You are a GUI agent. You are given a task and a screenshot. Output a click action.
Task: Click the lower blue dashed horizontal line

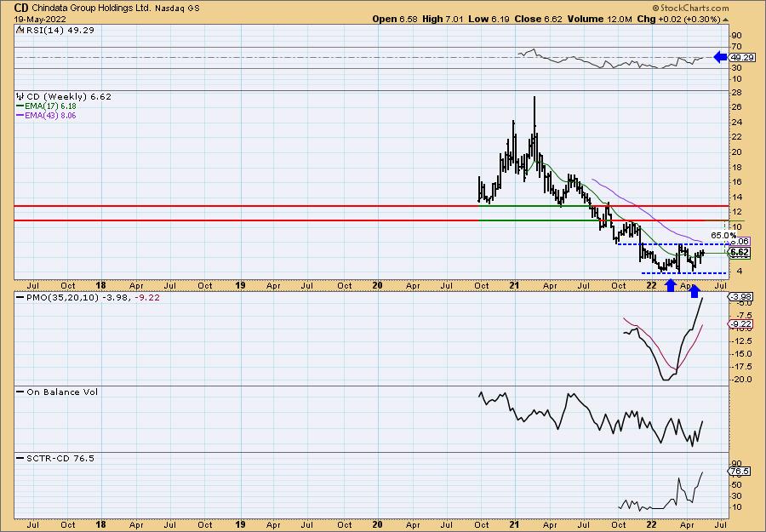684,272
